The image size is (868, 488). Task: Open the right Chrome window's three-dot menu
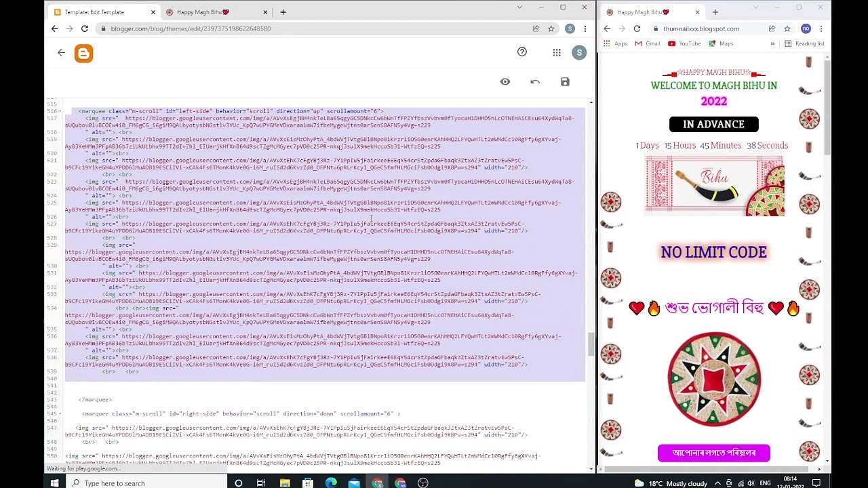(821, 28)
